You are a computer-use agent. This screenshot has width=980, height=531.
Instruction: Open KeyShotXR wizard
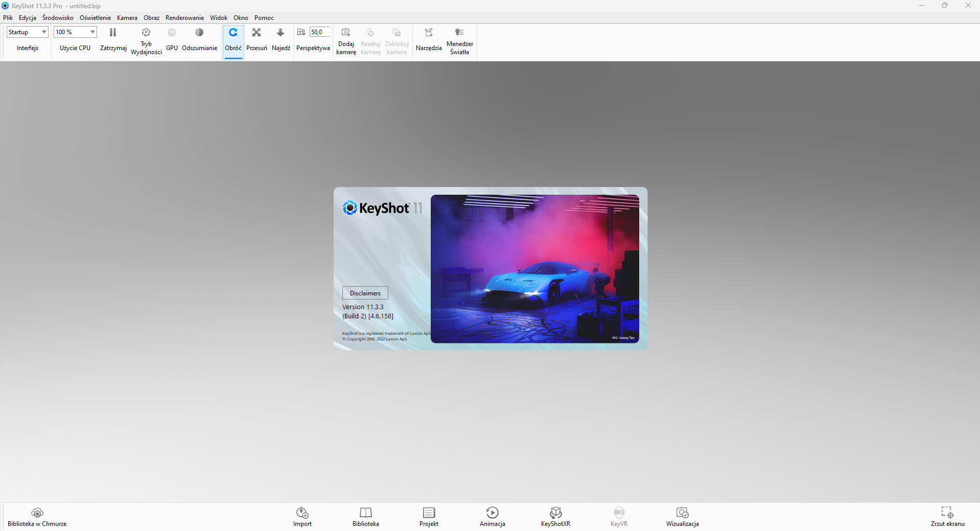click(x=556, y=517)
